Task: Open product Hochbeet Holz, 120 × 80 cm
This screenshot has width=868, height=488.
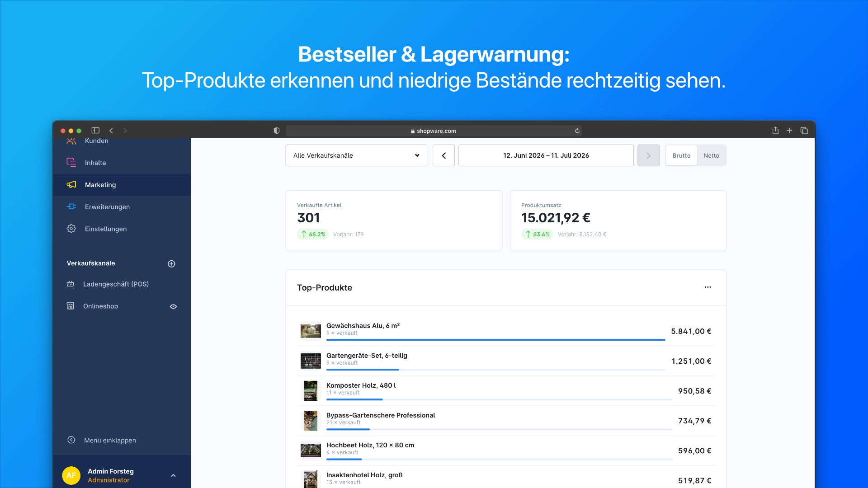Action: tap(370, 445)
